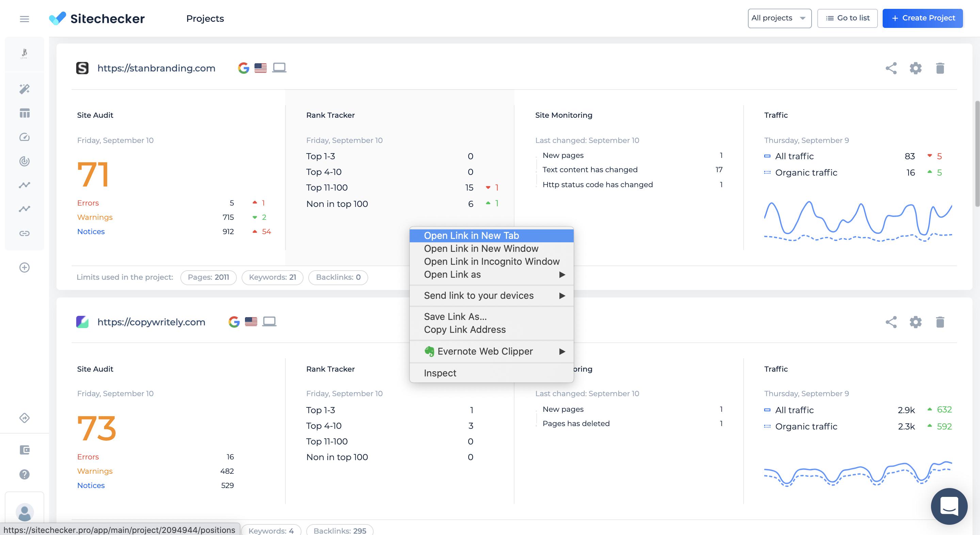Open the lower trend line sidebar icon

24,209
